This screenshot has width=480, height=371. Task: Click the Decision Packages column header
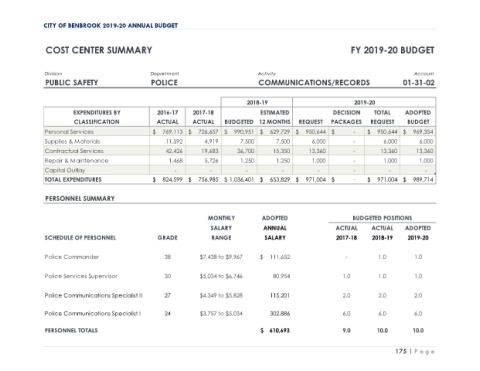point(346,117)
